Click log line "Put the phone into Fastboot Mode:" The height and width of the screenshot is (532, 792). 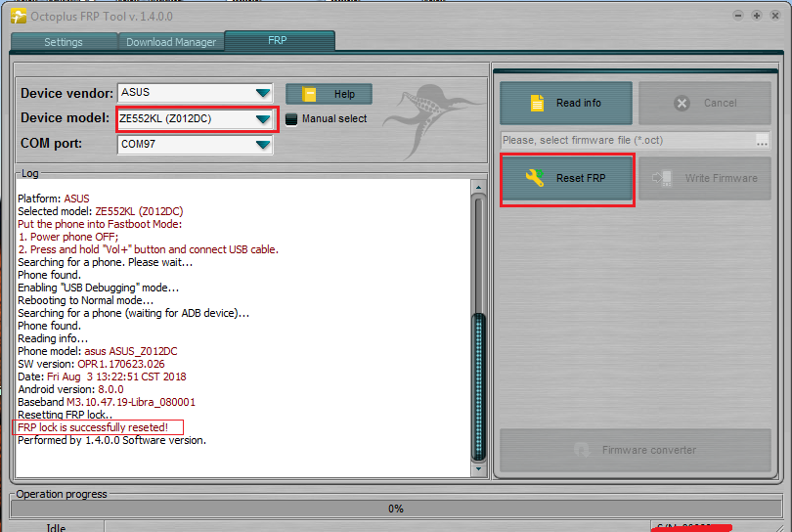coord(100,224)
